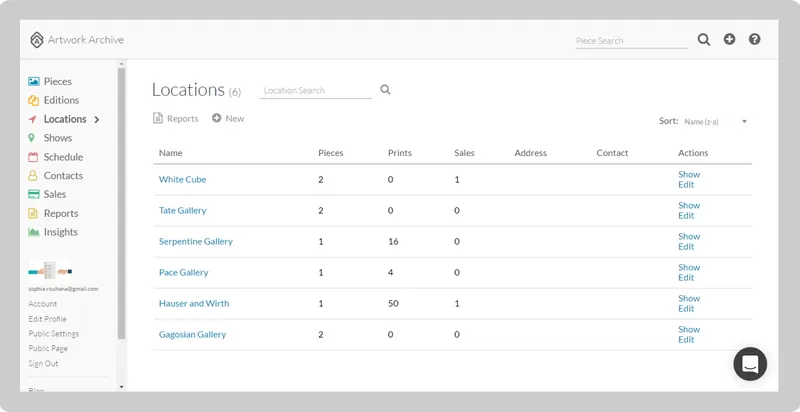This screenshot has width=800, height=412.
Task: Click the Piece Search magnifier icon
Action: [x=704, y=40]
